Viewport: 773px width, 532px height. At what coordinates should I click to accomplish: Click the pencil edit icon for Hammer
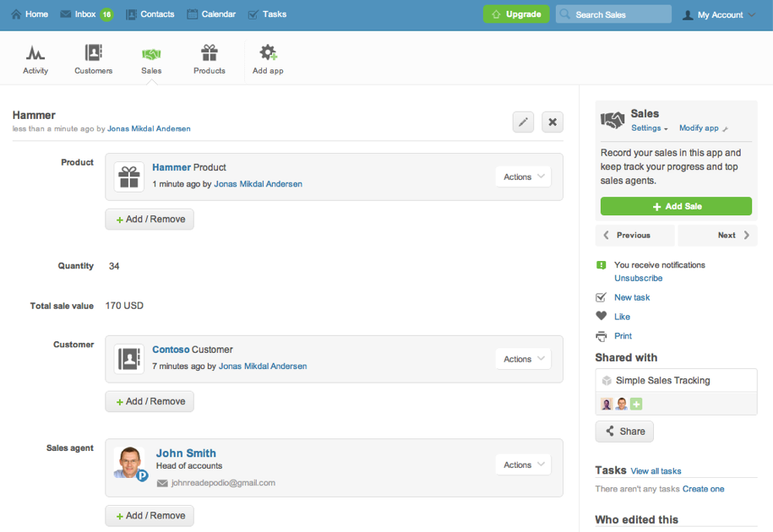[x=523, y=122]
